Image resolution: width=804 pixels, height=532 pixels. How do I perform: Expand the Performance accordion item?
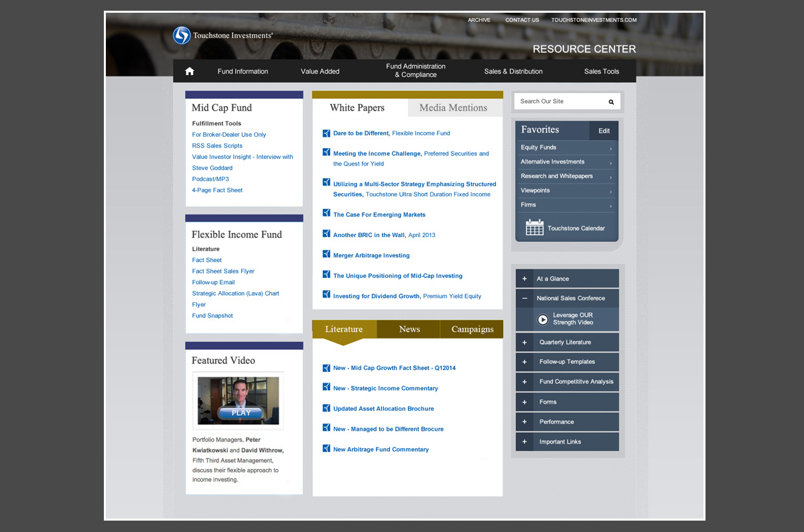tap(525, 422)
